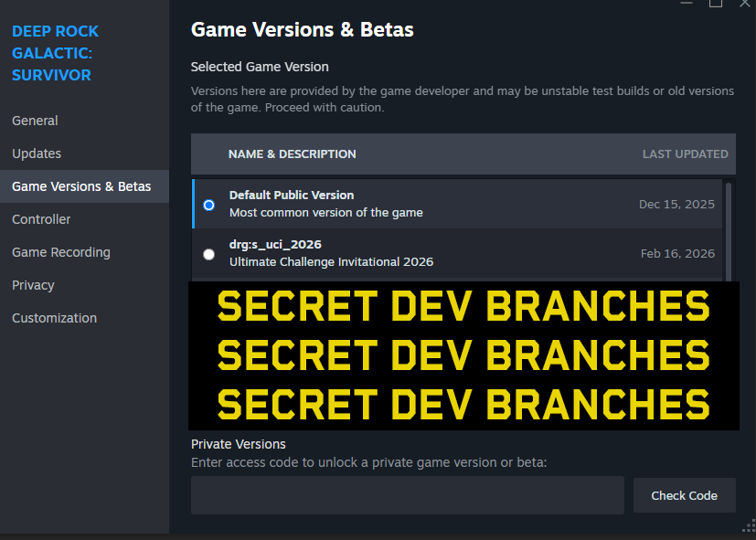Open the Customization section
The image size is (756, 540).
click(54, 318)
